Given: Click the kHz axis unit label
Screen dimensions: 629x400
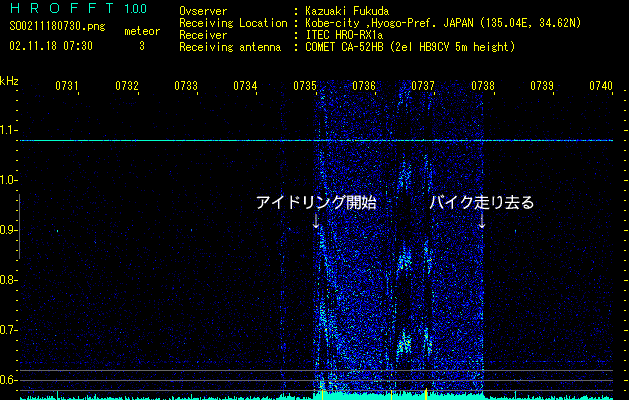Looking at the screenshot, I should 9,82.
